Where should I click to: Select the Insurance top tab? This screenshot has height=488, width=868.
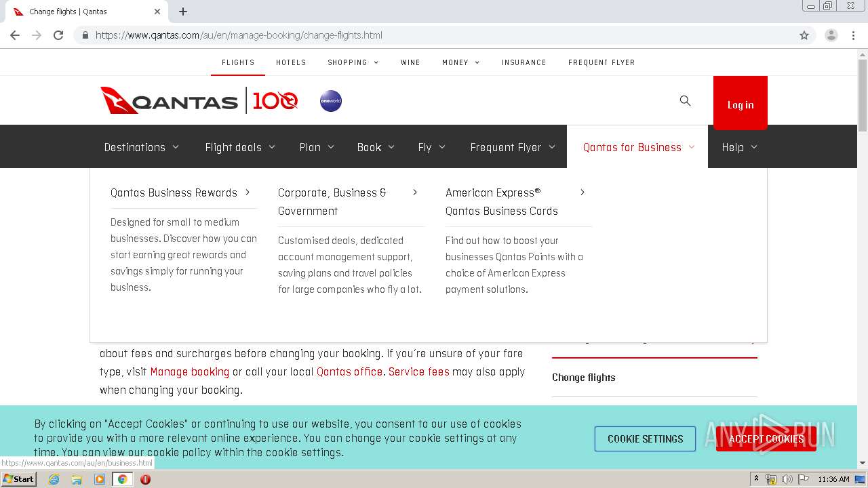[524, 62]
